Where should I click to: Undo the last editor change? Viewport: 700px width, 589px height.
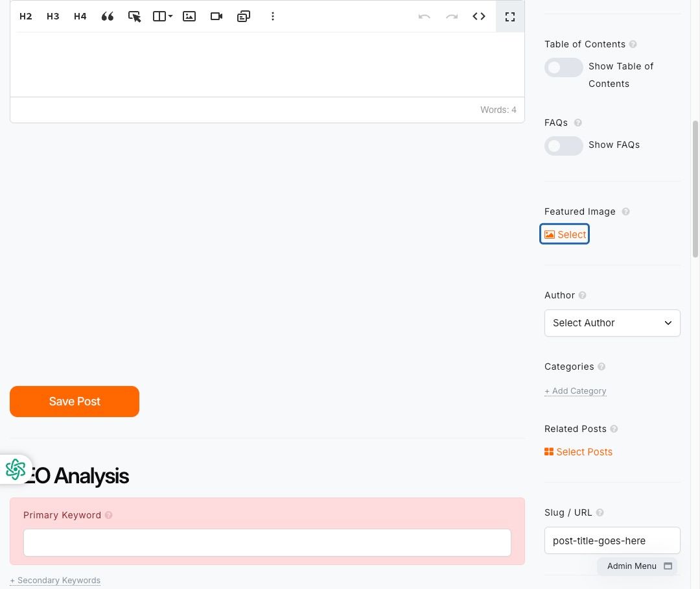point(424,16)
